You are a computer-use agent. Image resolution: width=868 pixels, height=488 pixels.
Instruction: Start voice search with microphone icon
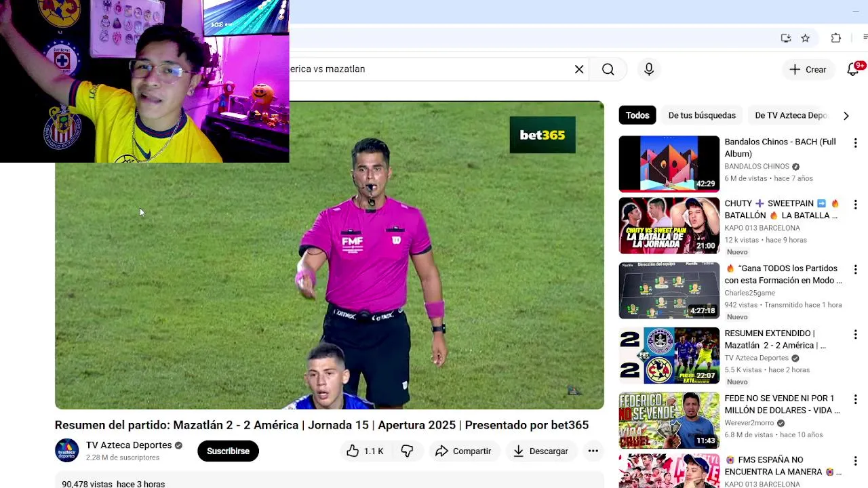(x=649, y=69)
